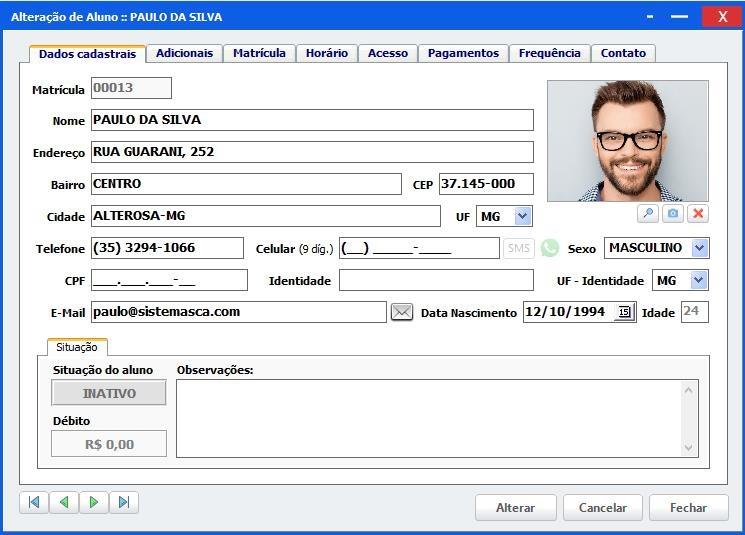Click the empty Identidade field
Image resolution: width=745 pixels, height=535 pixels.
pos(436,280)
